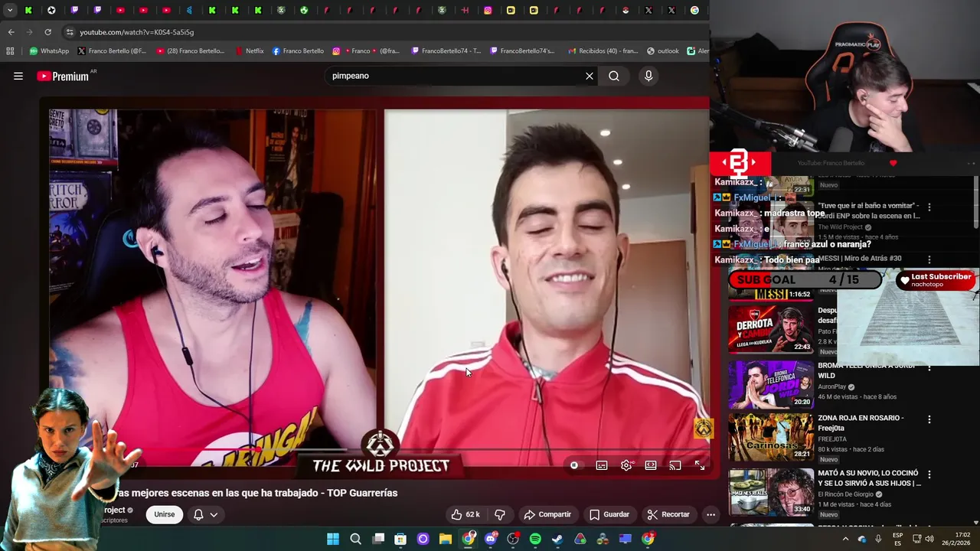The width and height of the screenshot is (980, 551).
Task: Enter fullscreen on the video
Action: pyautogui.click(x=700, y=465)
